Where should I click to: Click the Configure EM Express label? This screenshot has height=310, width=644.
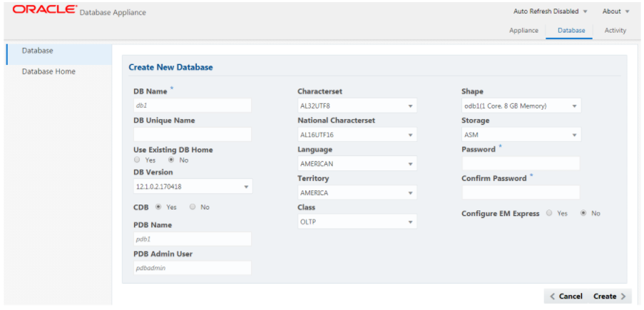pyautogui.click(x=500, y=214)
